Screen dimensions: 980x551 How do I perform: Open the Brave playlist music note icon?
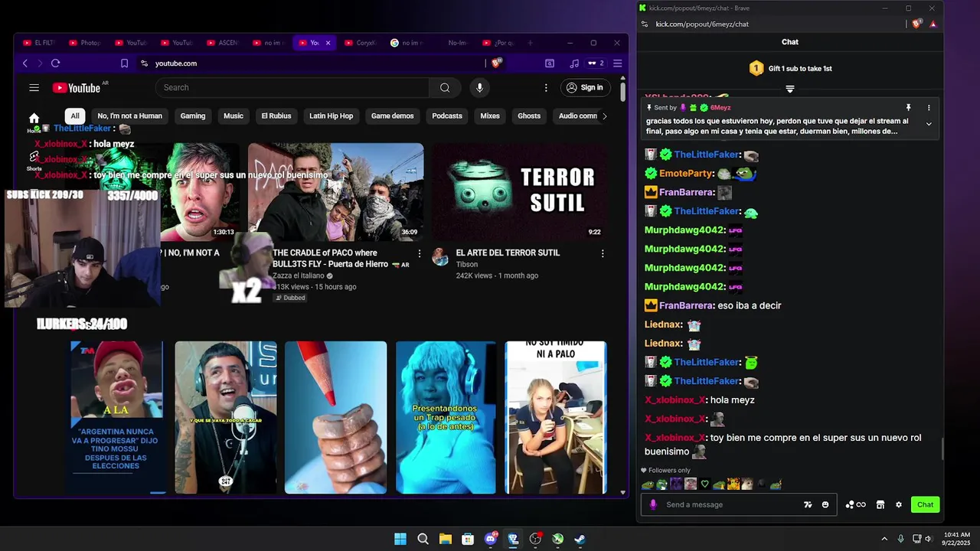(x=574, y=64)
